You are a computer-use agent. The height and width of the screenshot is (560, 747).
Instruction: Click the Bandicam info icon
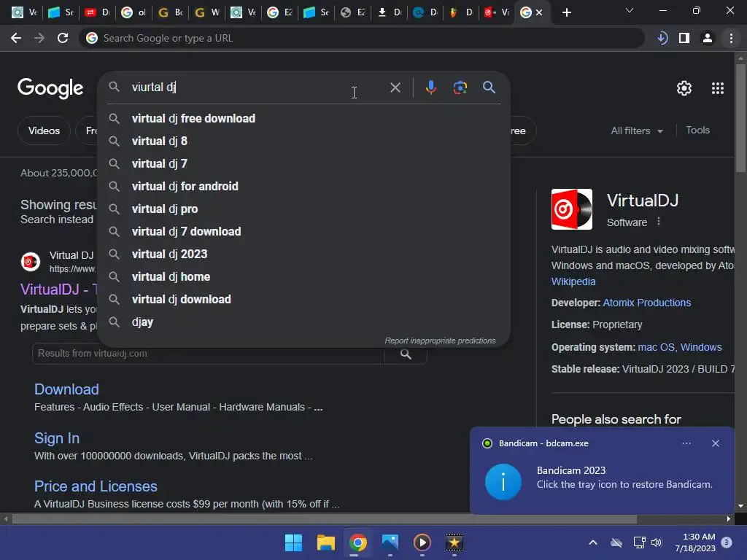(x=503, y=482)
